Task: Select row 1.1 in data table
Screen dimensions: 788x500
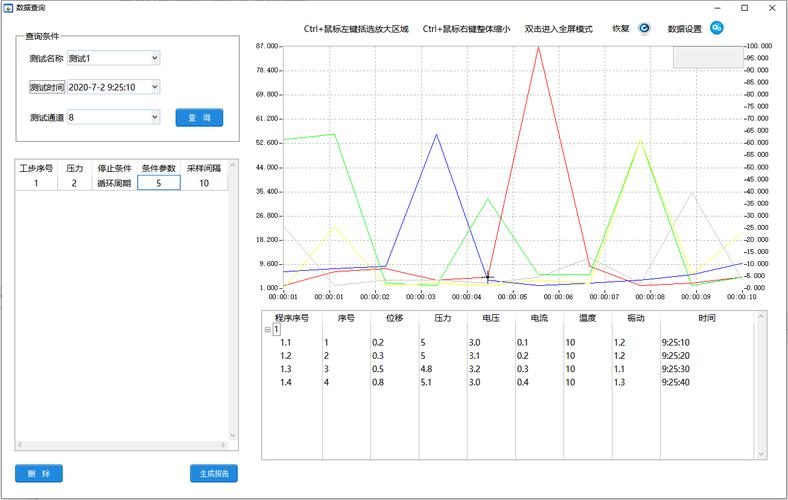Action: (508, 343)
